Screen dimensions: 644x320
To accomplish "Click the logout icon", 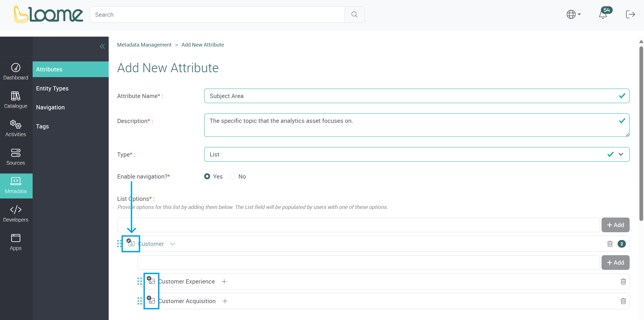I will 630,15.
